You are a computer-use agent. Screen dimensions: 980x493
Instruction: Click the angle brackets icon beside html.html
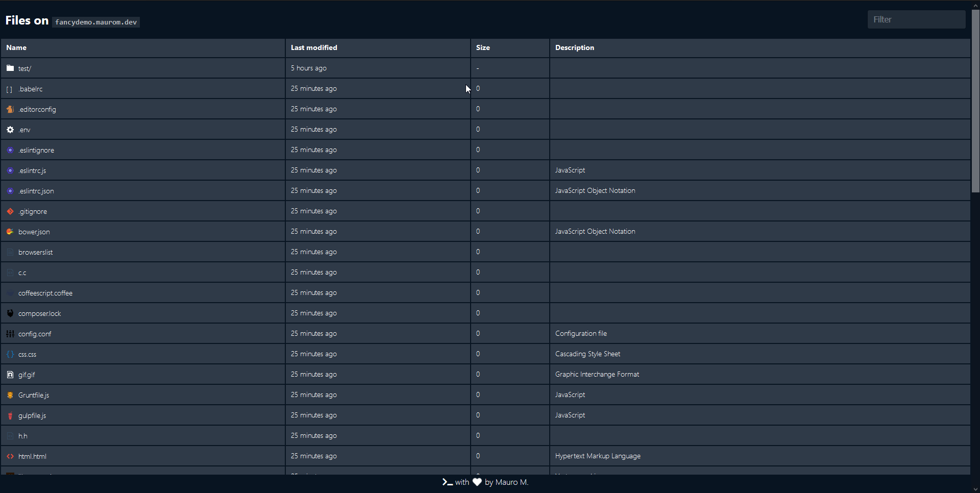pyautogui.click(x=10, y=456)
